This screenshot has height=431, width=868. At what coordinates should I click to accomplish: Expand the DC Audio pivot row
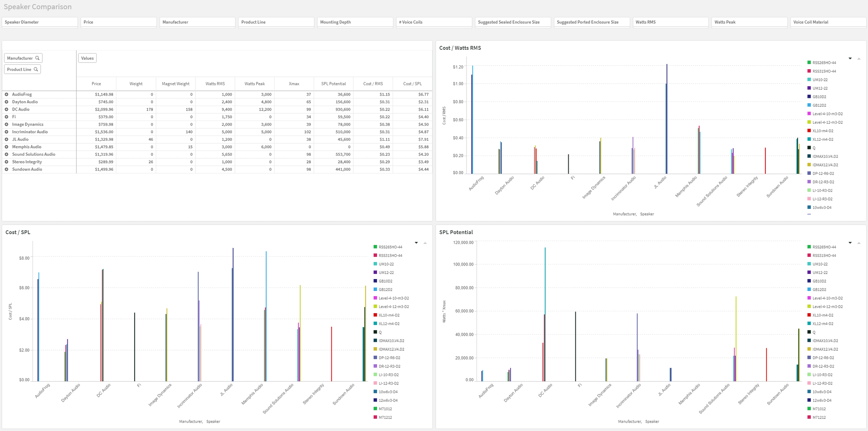point(6,109)
